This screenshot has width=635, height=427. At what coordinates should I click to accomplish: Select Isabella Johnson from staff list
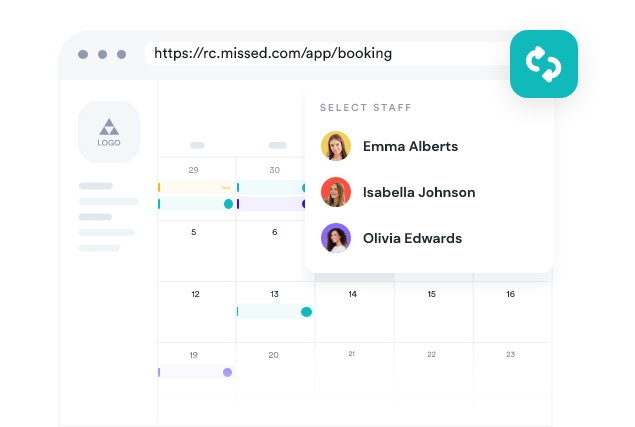pos(418,192)
